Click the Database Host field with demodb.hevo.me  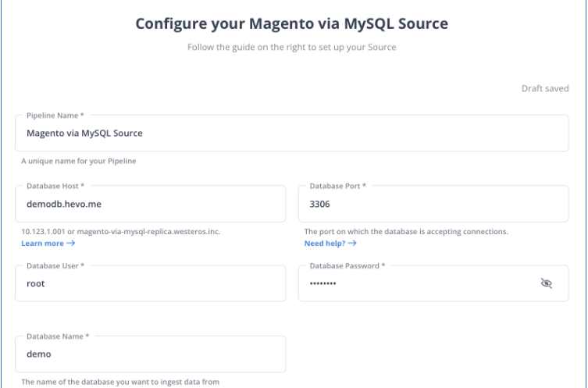pos(151,204)
